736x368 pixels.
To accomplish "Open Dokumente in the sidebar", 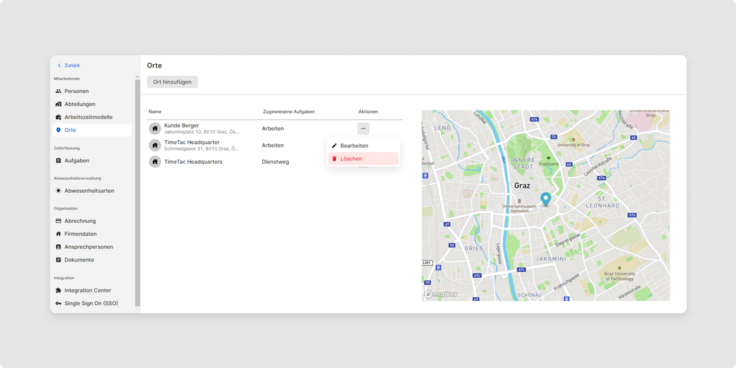I will [x=92, y=260].
